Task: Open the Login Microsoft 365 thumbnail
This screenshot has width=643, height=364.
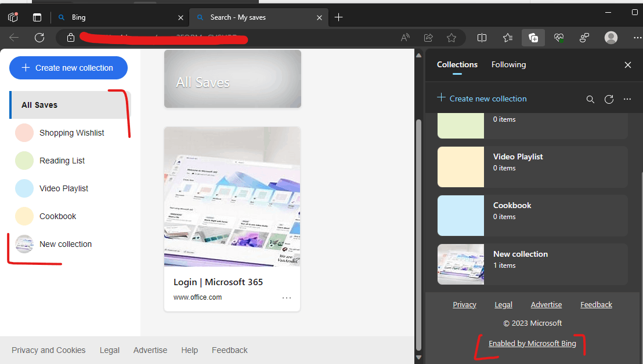Action: click(x=232, y=196)
